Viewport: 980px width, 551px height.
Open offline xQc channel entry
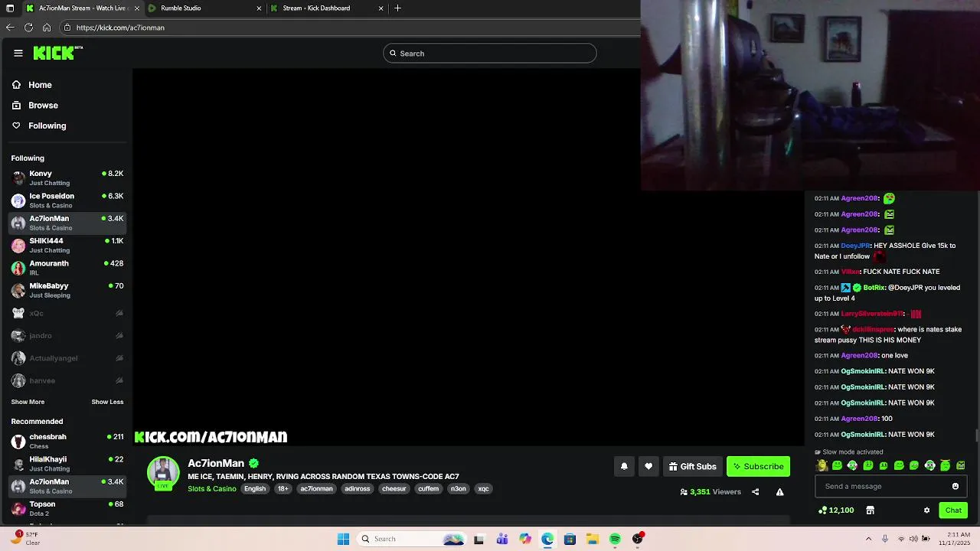coord(67,313)
